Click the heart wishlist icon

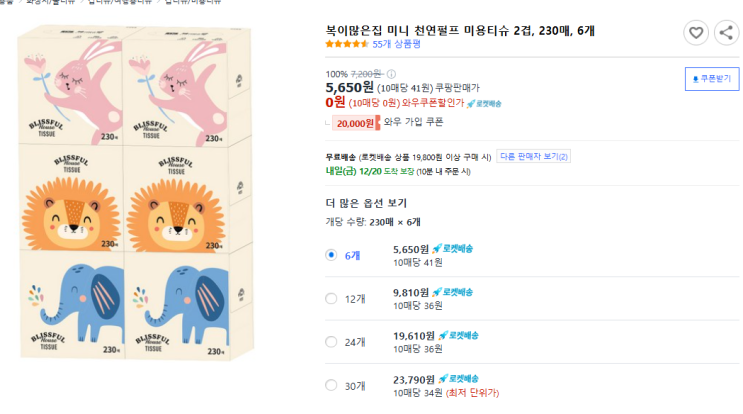pyautogui.click(x=696, y=33)
